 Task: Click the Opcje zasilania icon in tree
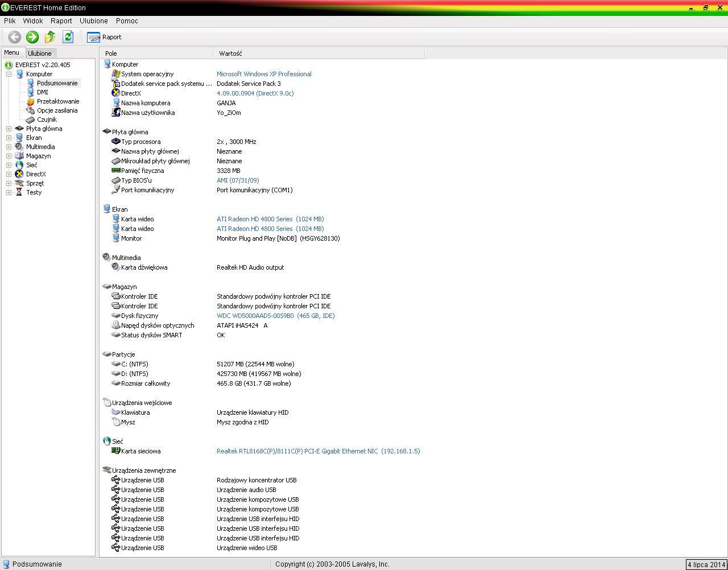31,110
